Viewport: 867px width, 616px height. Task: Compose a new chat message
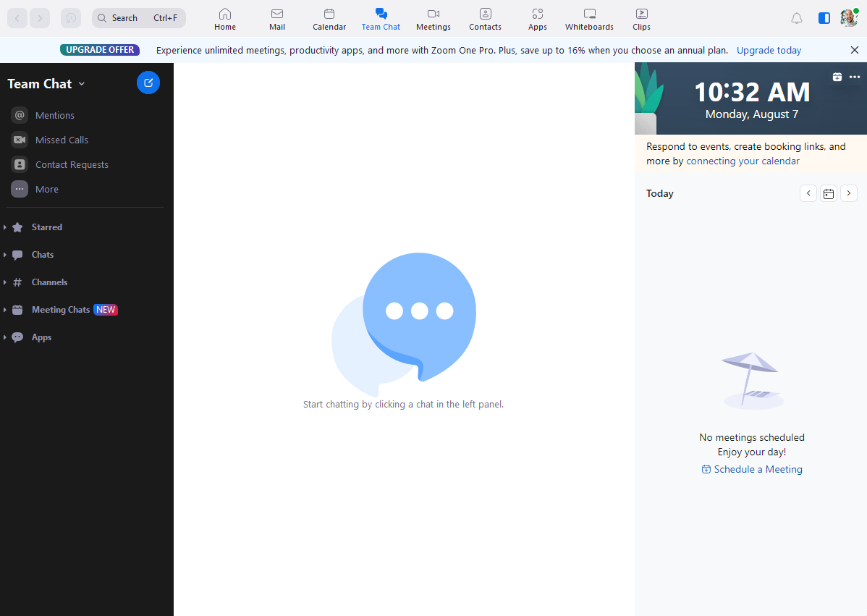148,83
